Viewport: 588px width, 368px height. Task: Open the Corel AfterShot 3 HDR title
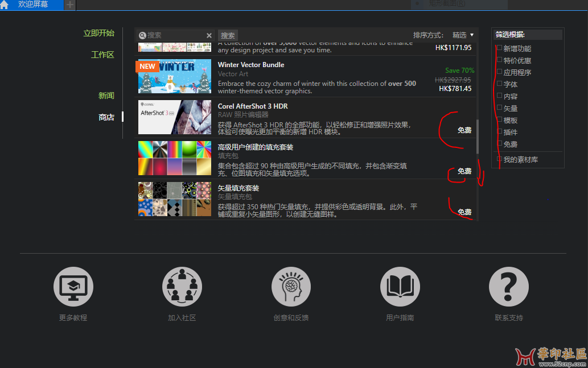coord(253,106)
